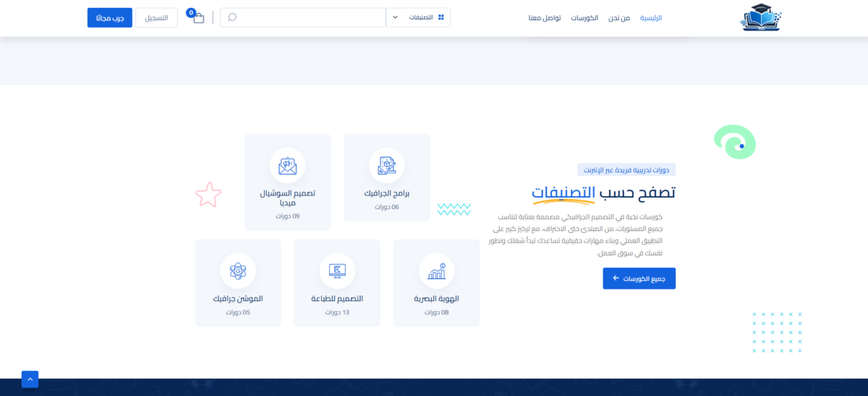Click the dropdown chevron beside التصنيفات
The width and height of the screenshot is (868, 396).
click(396, 17)
